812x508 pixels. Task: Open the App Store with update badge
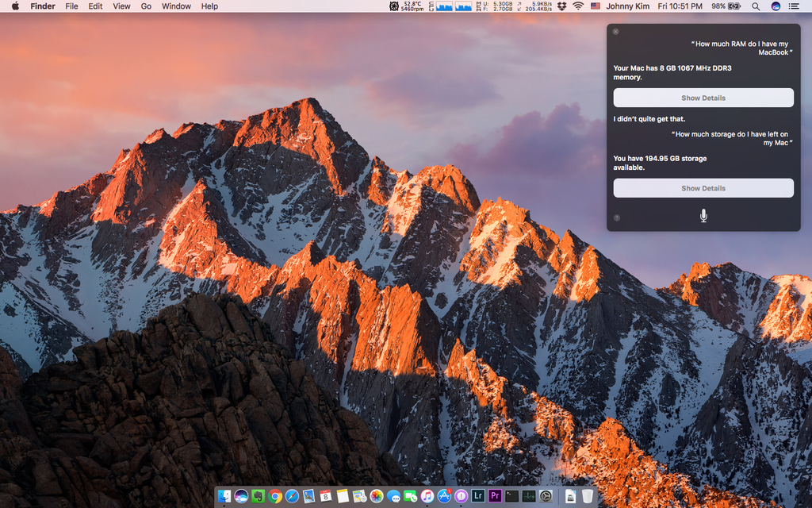pyautogui.click(x=444, y=496)
